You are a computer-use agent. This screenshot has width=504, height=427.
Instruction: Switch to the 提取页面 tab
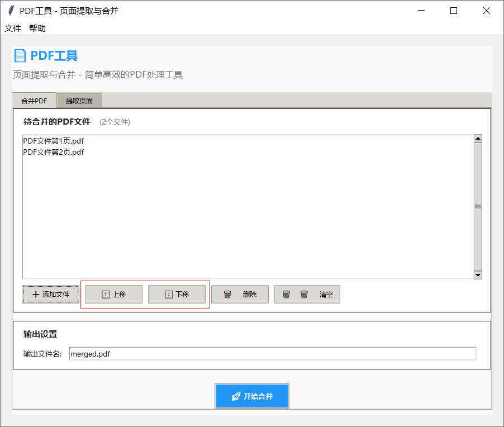[79, 101]
